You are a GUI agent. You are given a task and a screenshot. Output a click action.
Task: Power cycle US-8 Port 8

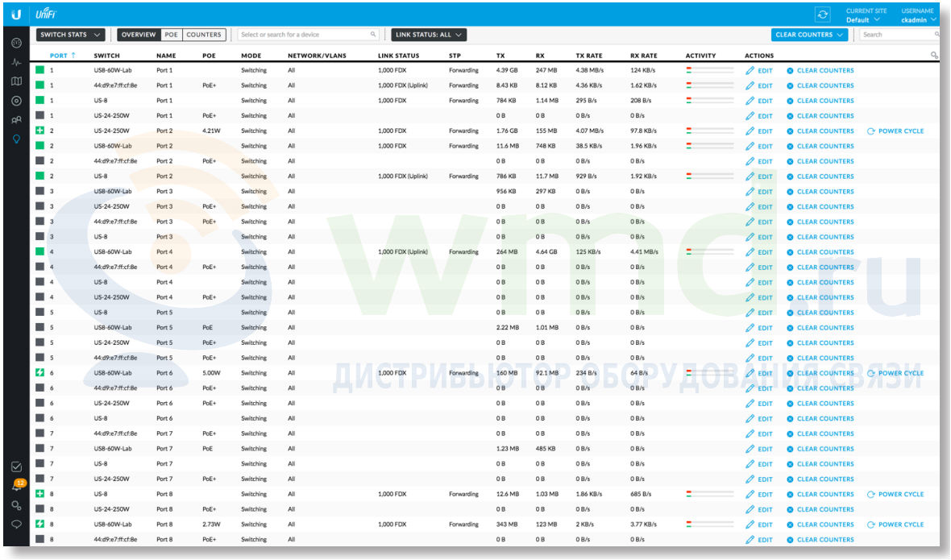[x=895, y=495]
